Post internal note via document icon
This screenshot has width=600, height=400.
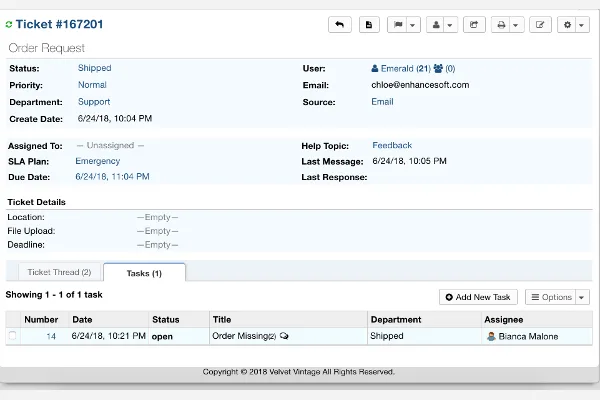pyautogui.click(x=369, y=25)
